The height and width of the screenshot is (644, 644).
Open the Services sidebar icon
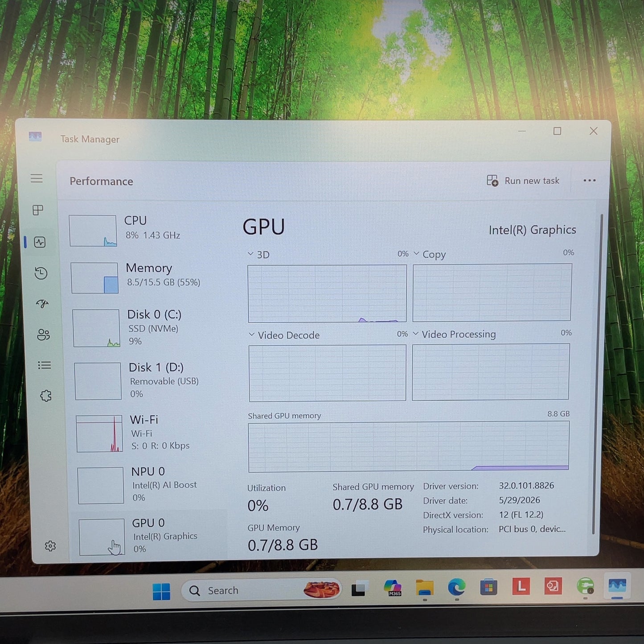pos(45,396)
